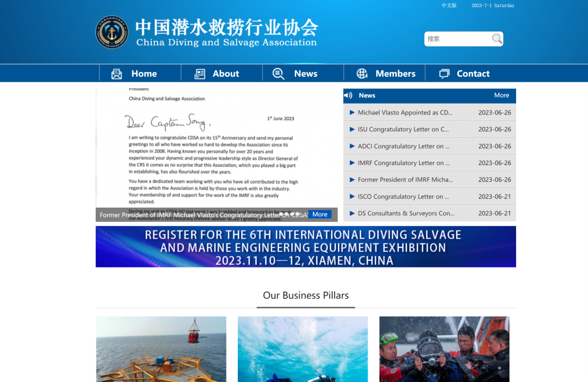
Task: Click the Home envelope icon
Action: click(117, 74)
